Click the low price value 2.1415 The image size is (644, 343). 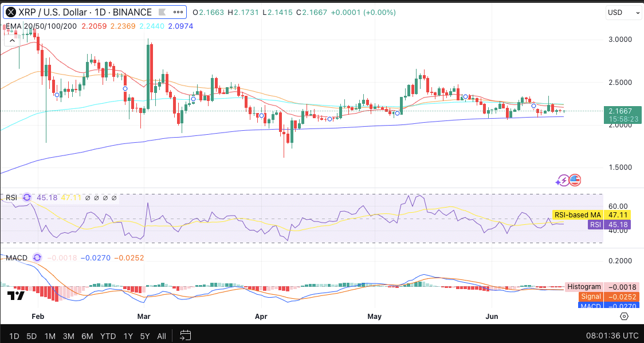(280, 13)
